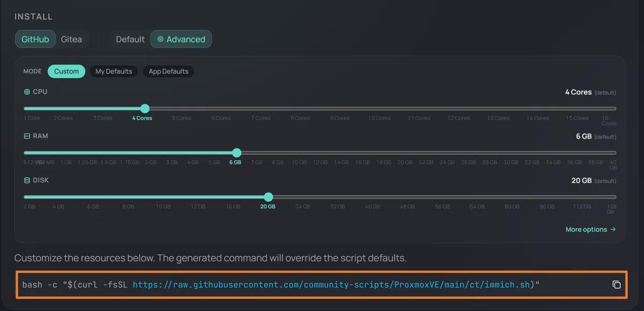Image resolution: width=644 pixels, height=311 pixels.
Task: Set CPU slider to 8 Cores
Action: (301, 109)
